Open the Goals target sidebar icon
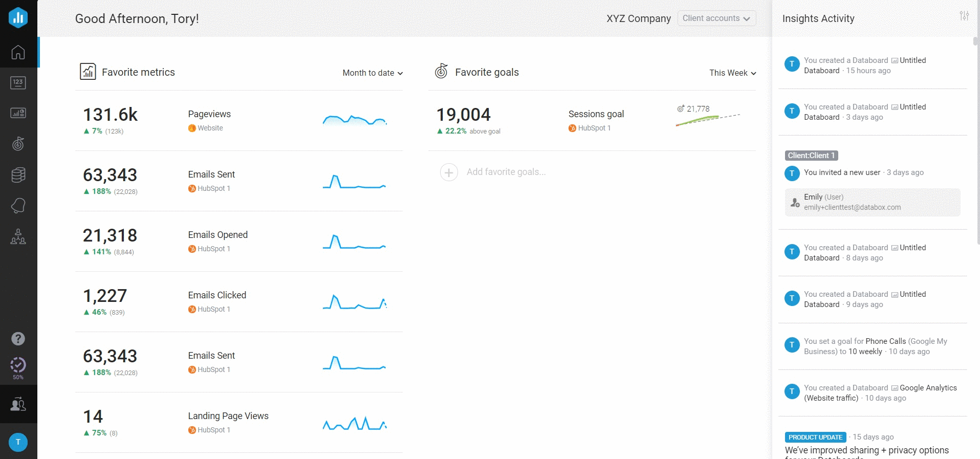Image resolution: width=980 pixels, height=459 pixels. 18,144
